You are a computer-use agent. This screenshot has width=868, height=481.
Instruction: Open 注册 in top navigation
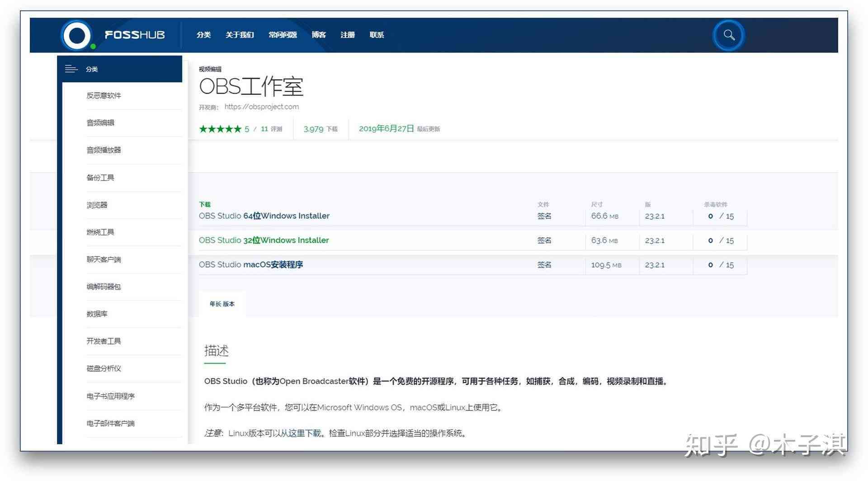pyautogui.click(x=348, y=35)
